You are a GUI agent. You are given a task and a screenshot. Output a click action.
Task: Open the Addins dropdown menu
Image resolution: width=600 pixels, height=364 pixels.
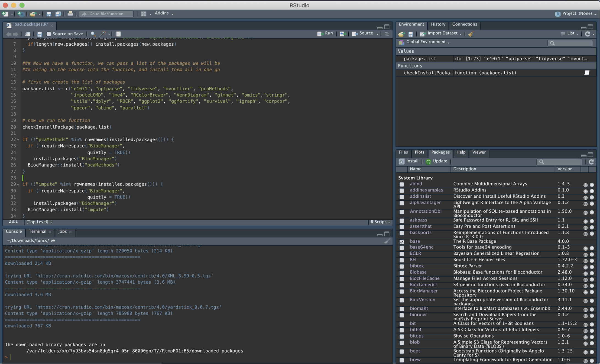coord(164,13)
